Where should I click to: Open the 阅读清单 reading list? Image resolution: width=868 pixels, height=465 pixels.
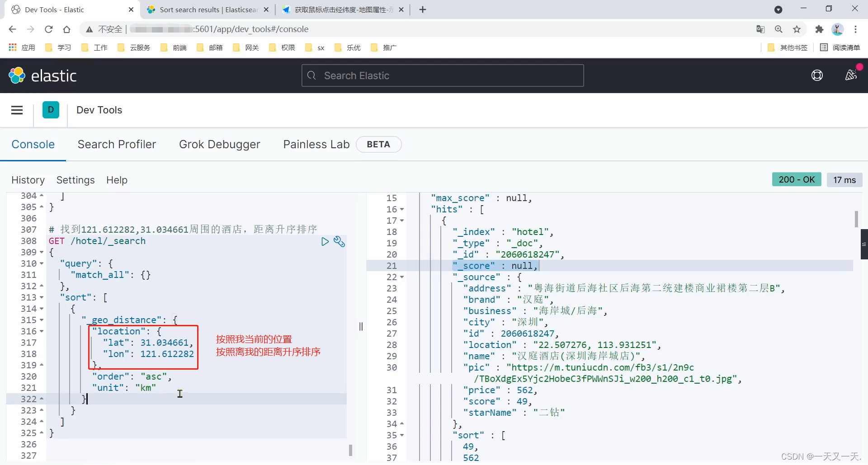pyautogui.click(x=840, y=47)
